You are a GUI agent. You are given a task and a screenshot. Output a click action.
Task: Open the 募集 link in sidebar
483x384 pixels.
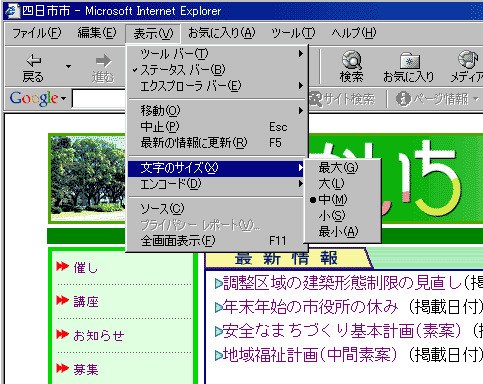coord(86,369)
